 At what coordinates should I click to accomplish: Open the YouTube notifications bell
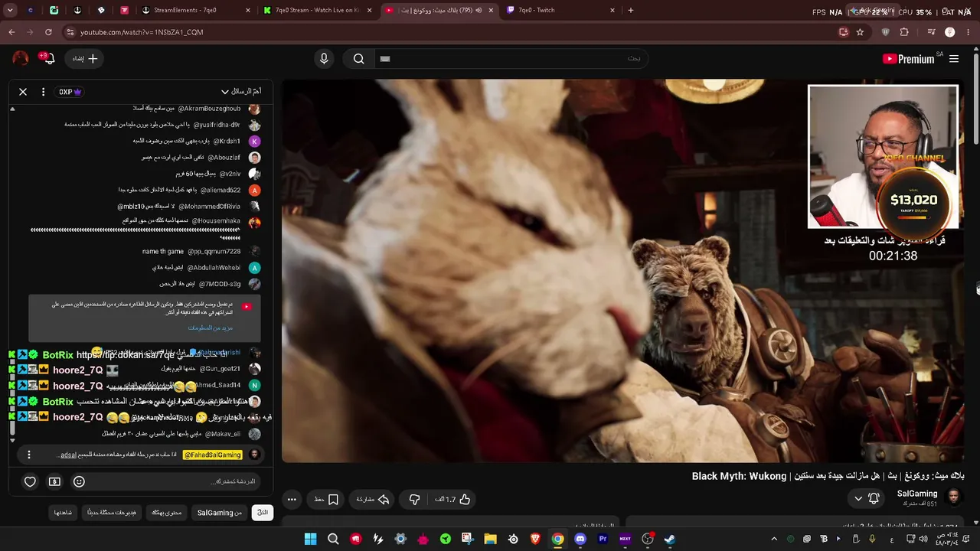click(48, 59)
